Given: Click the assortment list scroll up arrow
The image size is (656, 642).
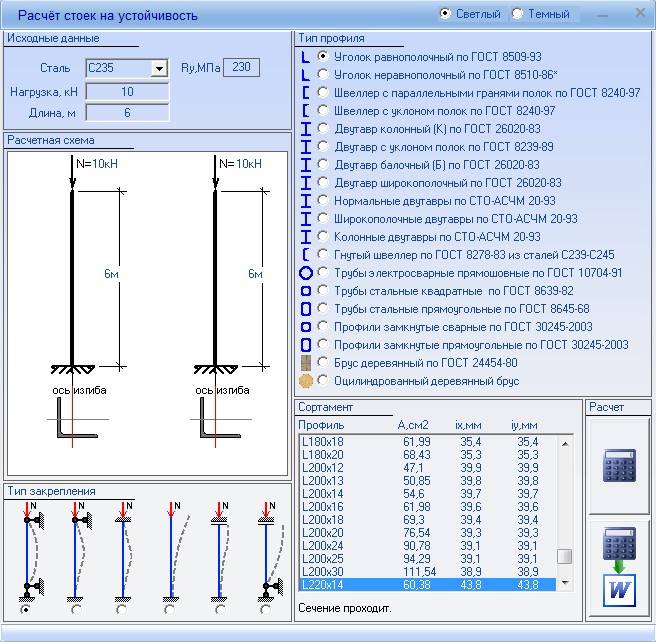Looking at the screenshot, I should coord(564,444).
